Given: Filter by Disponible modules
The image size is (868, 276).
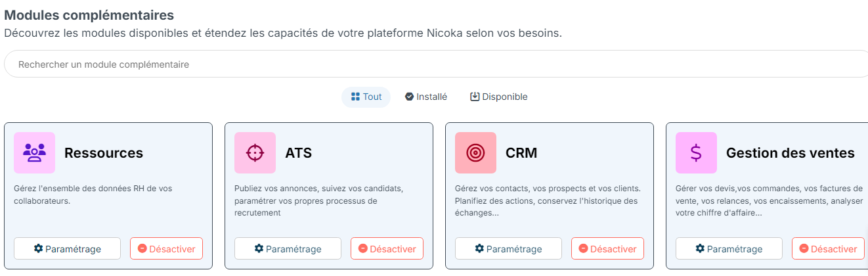Looking at the screenshot, I should tap(499, 97).
